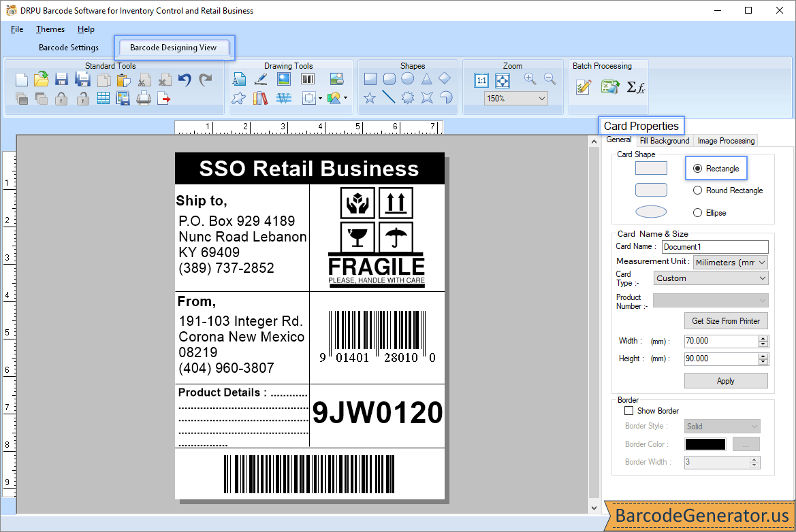Screen dimensions: 796x532
Task: Click the Get Size From Printer button
Action: 726,321
